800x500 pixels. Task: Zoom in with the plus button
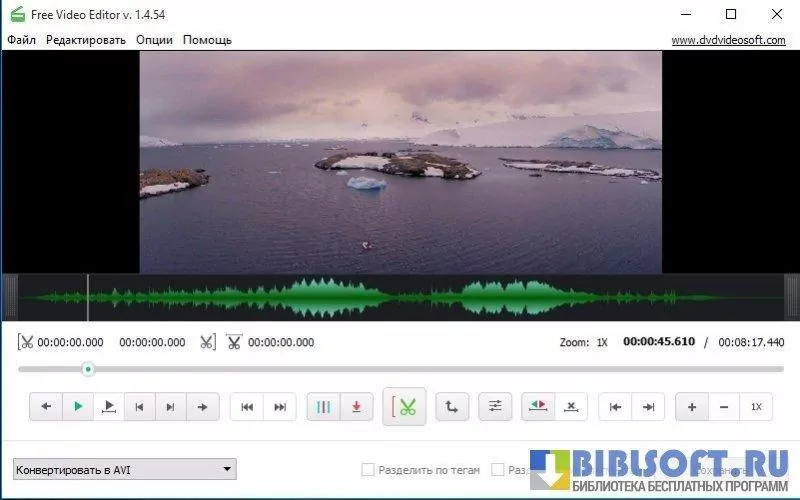click(x=692, y=407)
